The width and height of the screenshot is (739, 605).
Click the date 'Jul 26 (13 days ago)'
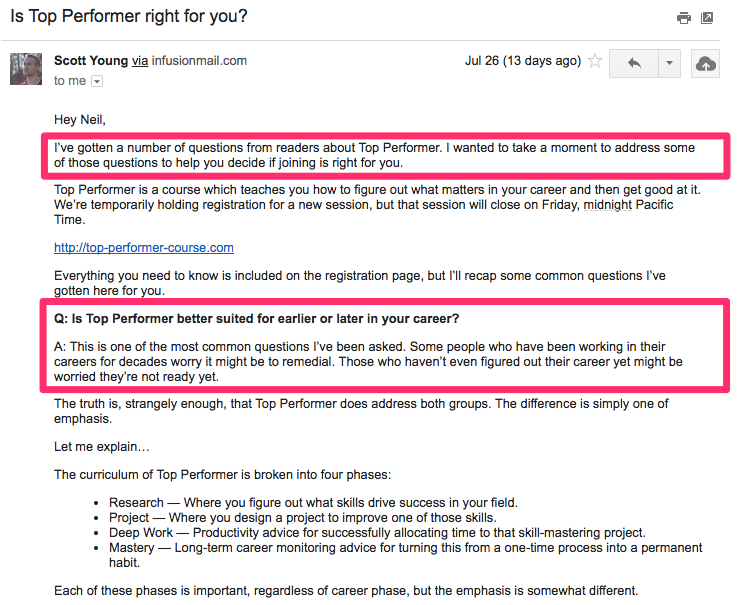pyautogui.click(x=523, y=61)
